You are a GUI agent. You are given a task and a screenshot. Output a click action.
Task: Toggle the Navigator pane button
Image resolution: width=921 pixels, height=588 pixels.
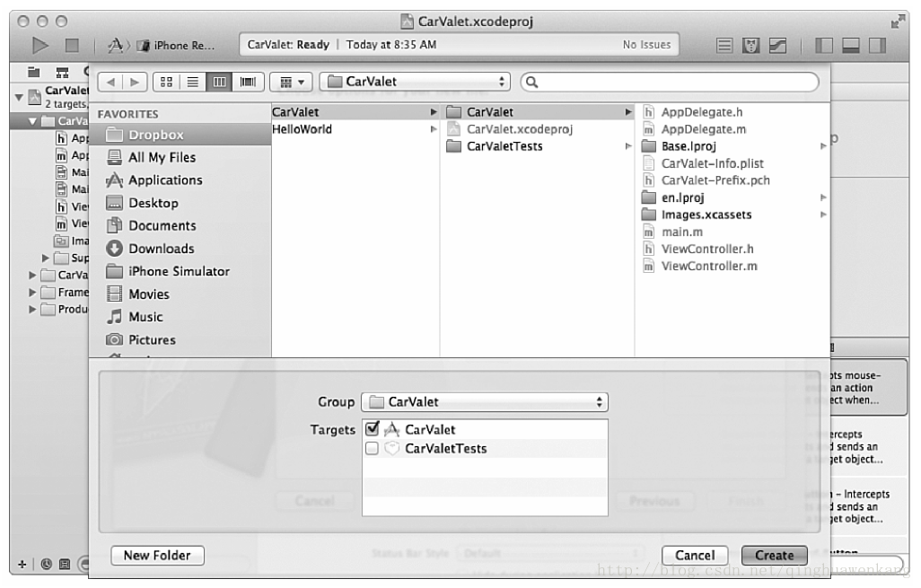[824, 45]
